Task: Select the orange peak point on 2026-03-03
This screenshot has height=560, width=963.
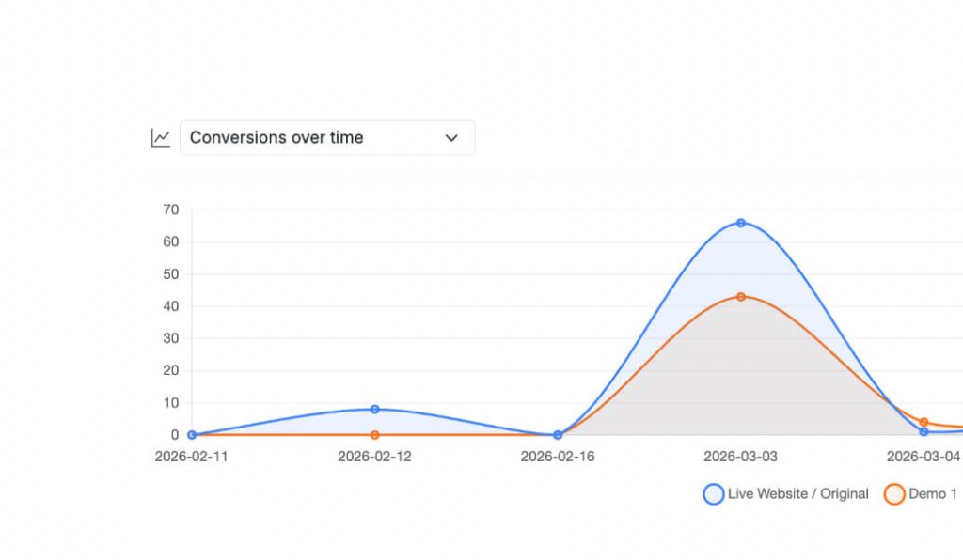Action: click(x=741, y=297)
